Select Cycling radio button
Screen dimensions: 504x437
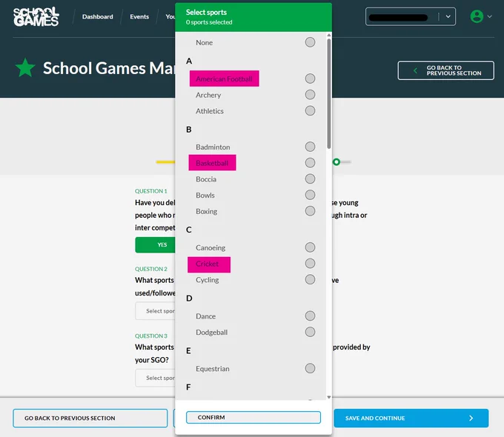pyautogui.click(x=310, y=279)
